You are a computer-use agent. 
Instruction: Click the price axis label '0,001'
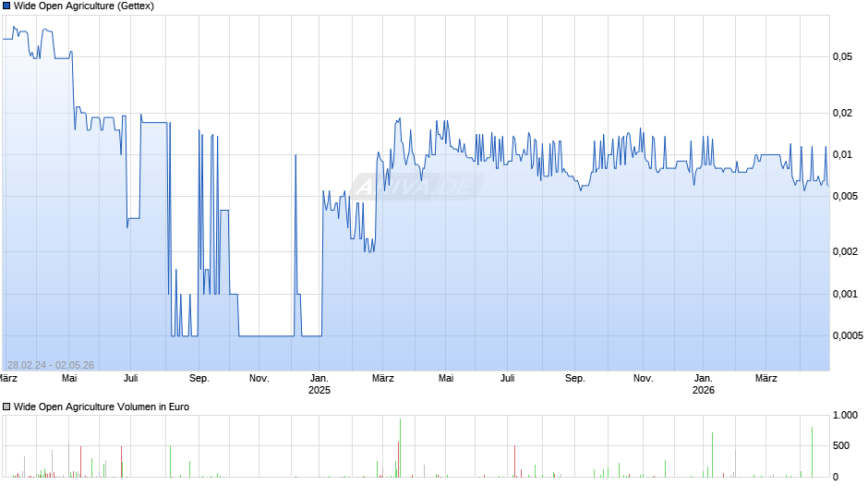pos(845,294)
